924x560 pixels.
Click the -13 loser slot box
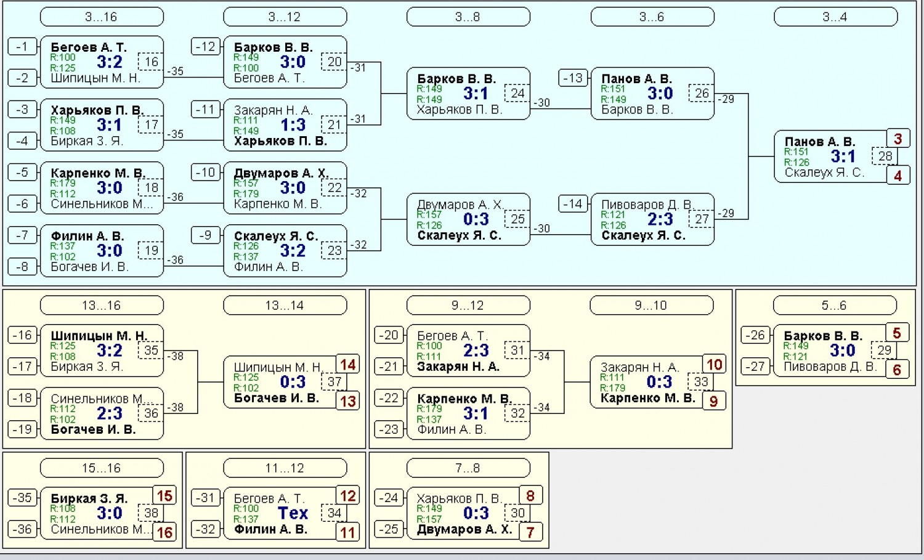tap(573, 78)
